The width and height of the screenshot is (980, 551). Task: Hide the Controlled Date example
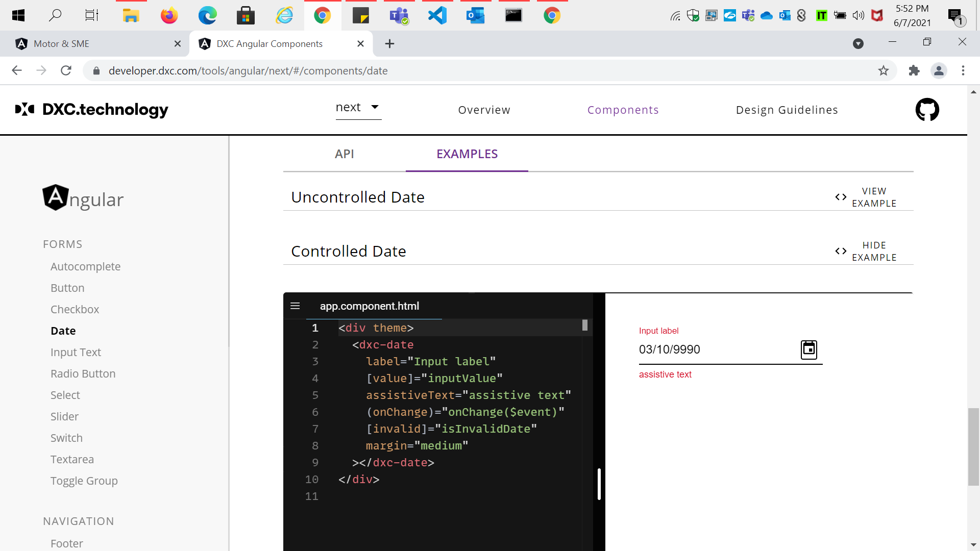tap(866, 252)
